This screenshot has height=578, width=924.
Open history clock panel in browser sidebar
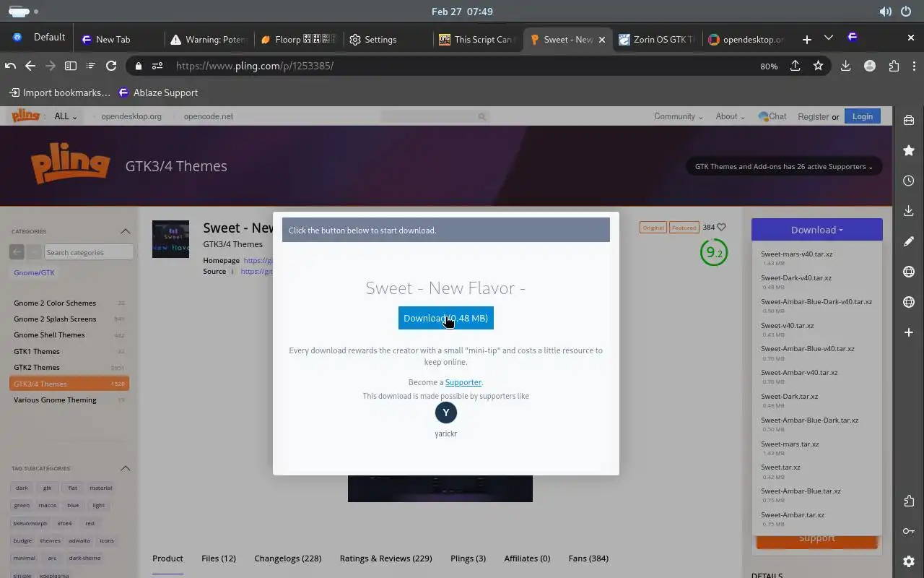909,181
